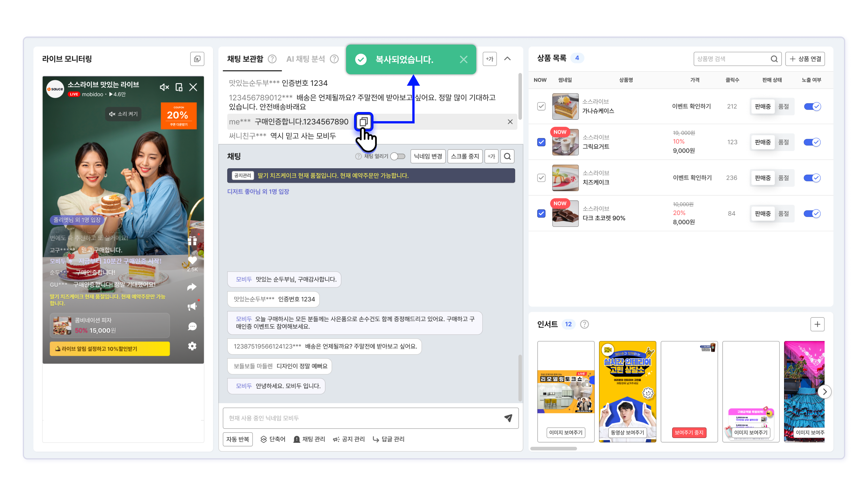Turn off exposure toggle for 가나슈케이스
Image resolution: width=868 pixels, height=496 pixels.
point(812,107)
